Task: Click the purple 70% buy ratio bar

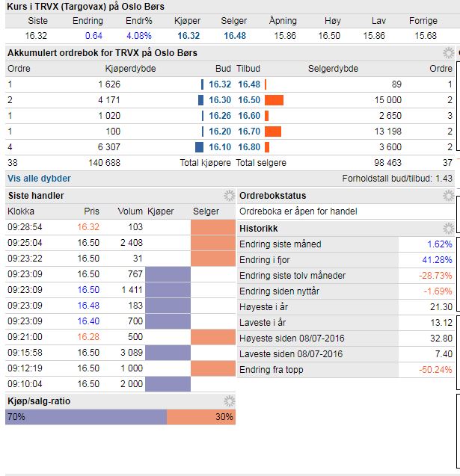Action: pyautogui.click(x=86, y=417)
